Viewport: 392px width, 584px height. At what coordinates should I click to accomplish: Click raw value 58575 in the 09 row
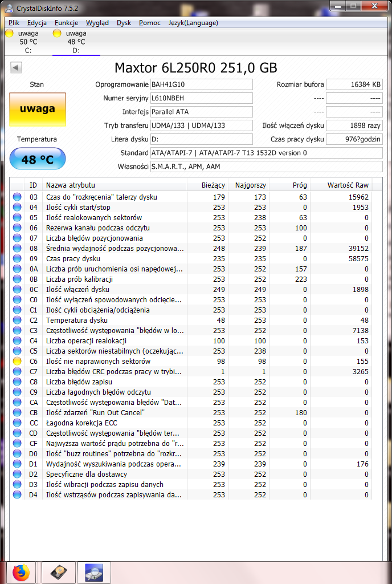tap(358, 258)
